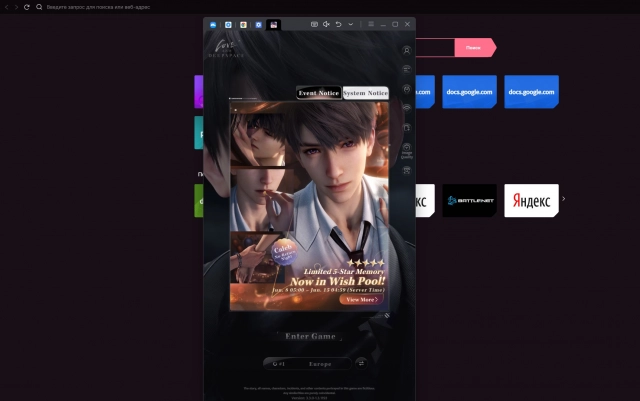This screenshot has height=401, width=640.
Task: Click the Enter Game button
Action: (x=310, y=336)
